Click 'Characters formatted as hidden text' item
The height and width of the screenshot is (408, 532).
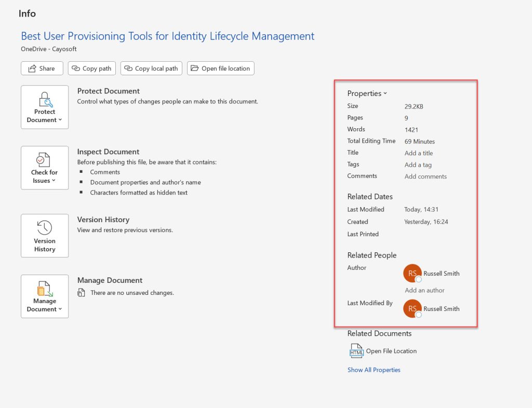coord(139,193)
